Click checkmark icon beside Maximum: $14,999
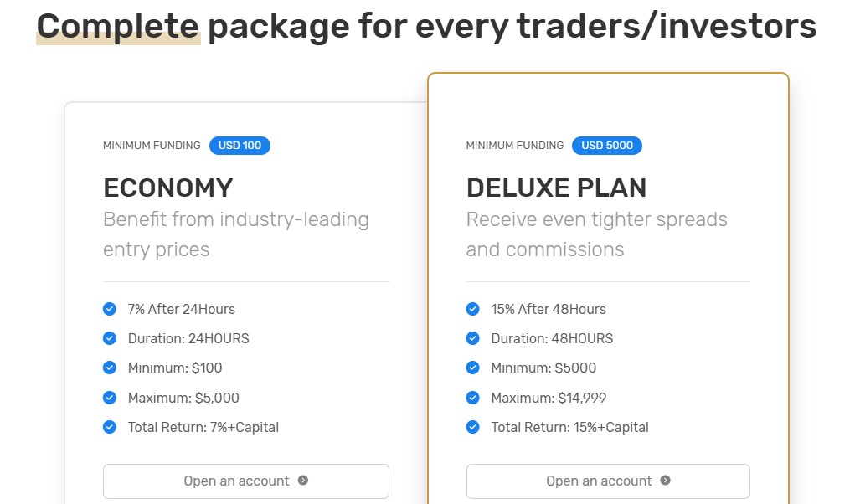 click(473, 398)
